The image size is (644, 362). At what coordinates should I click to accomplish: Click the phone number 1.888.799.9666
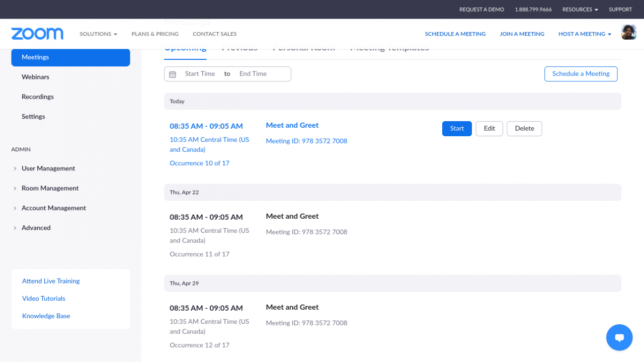click(533, 10)
